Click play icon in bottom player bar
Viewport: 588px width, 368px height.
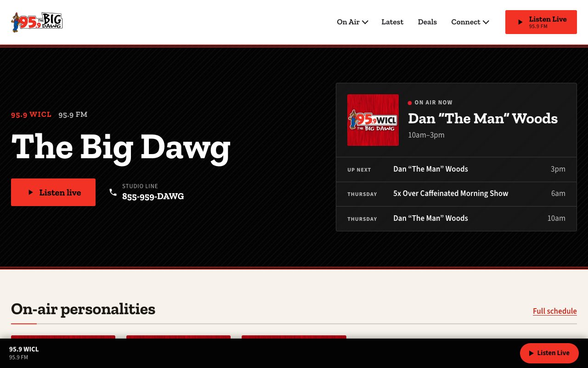[x=531, y=353]
